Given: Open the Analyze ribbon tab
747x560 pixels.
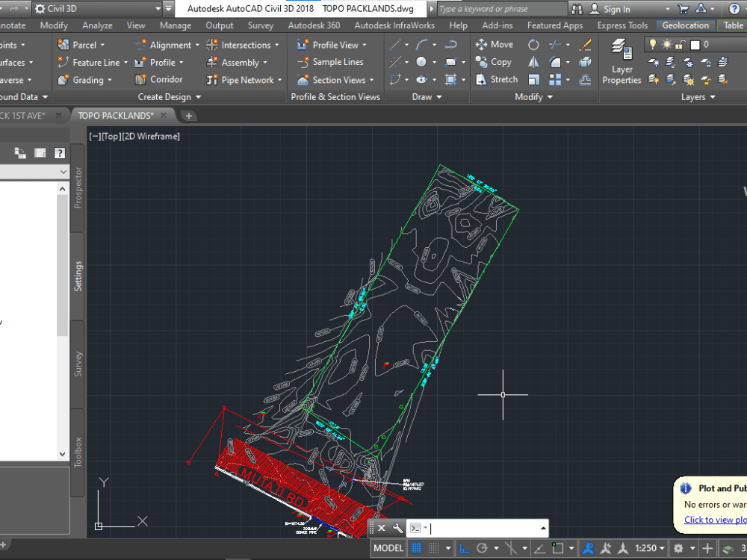Looking at the screenshot, I should [x=97, y=25].
